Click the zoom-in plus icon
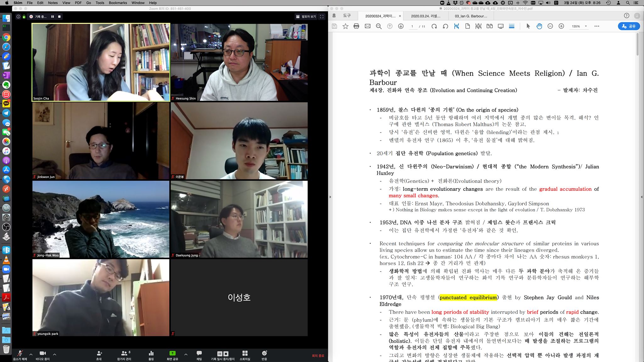The width and height of the screenshot is (644, 362). coord(561,26)
